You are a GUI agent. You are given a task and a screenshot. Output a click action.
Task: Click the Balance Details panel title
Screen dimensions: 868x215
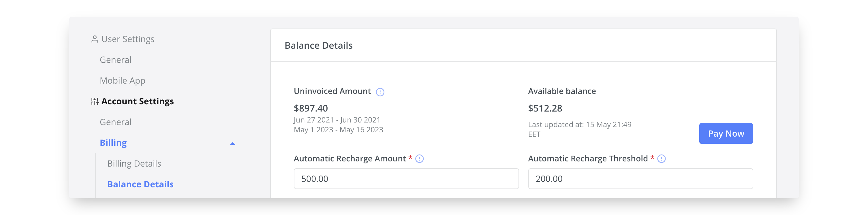[318, 46]
